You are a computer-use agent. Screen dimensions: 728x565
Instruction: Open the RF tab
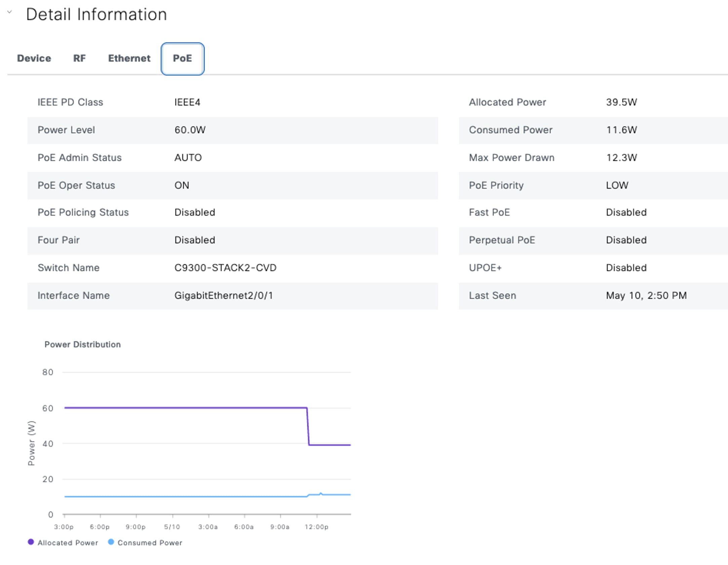[79, 58]
